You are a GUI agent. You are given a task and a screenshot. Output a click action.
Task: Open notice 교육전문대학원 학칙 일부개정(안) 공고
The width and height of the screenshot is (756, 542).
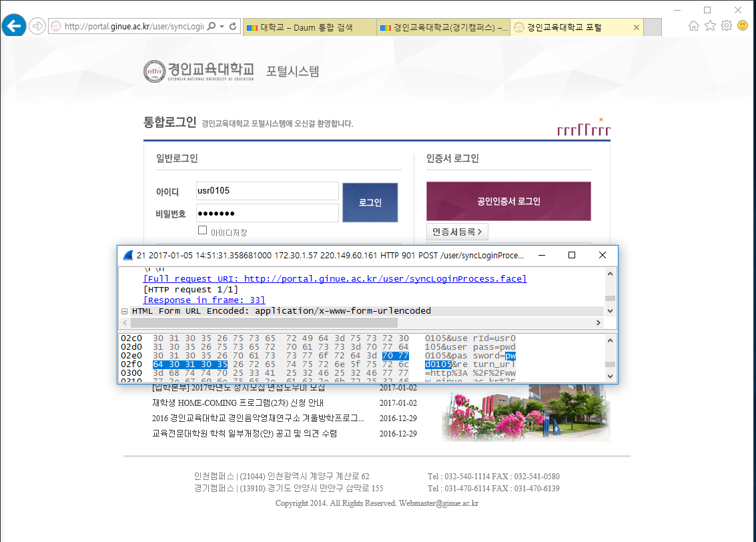click(244, 434)
